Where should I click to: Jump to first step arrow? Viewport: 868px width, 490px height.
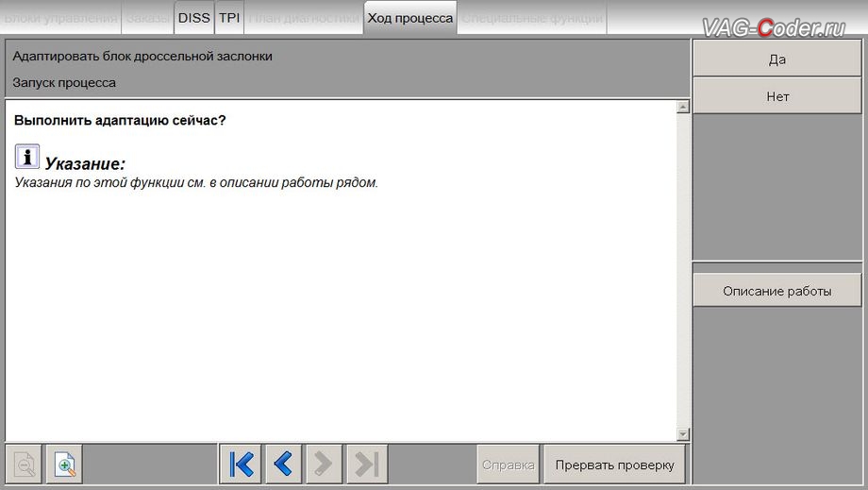pos(241,464)
